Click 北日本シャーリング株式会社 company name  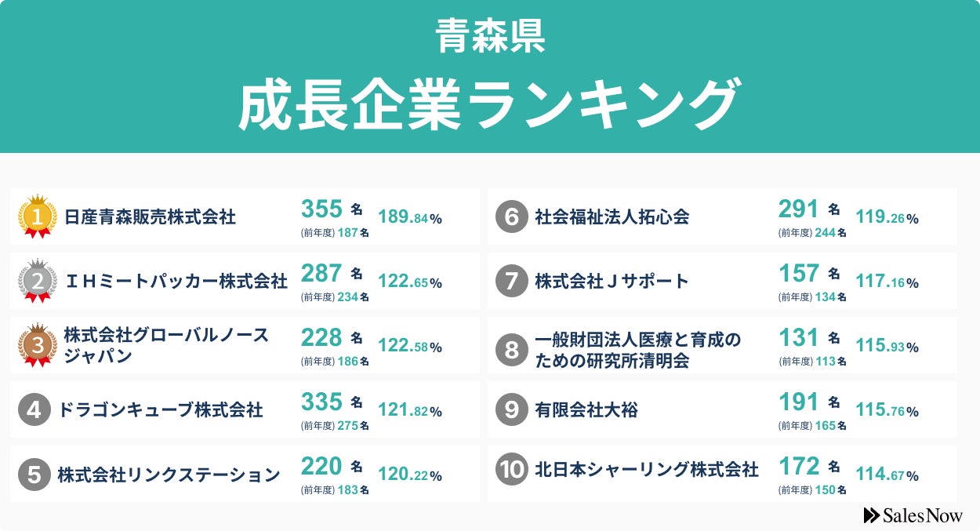point(646,470)
